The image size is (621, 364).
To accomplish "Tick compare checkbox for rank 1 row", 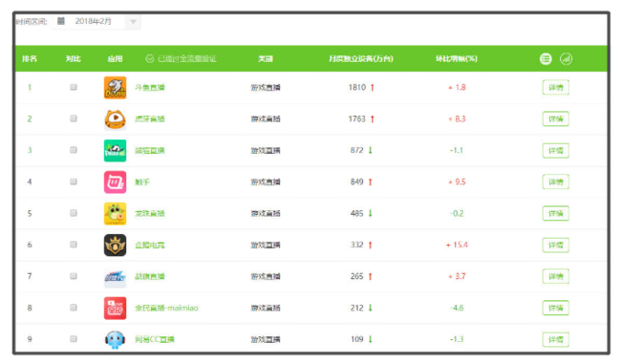I will pos(74,87).
